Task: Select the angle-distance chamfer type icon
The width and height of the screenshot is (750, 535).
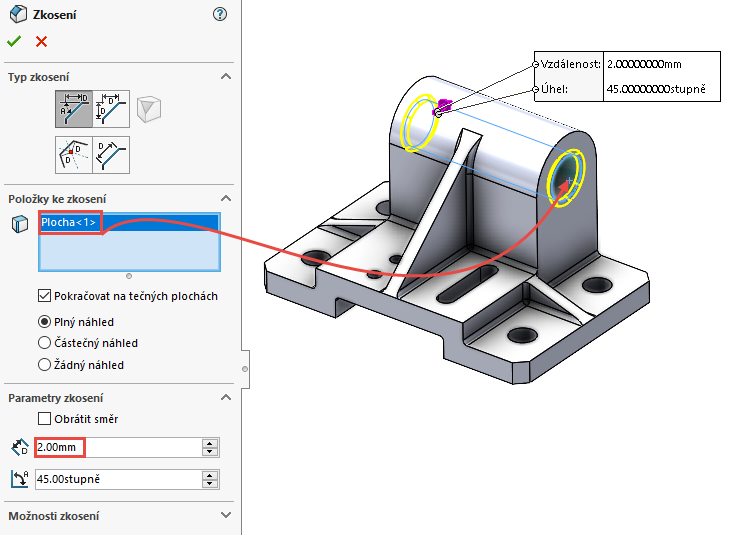Action: tap(74, 109)
